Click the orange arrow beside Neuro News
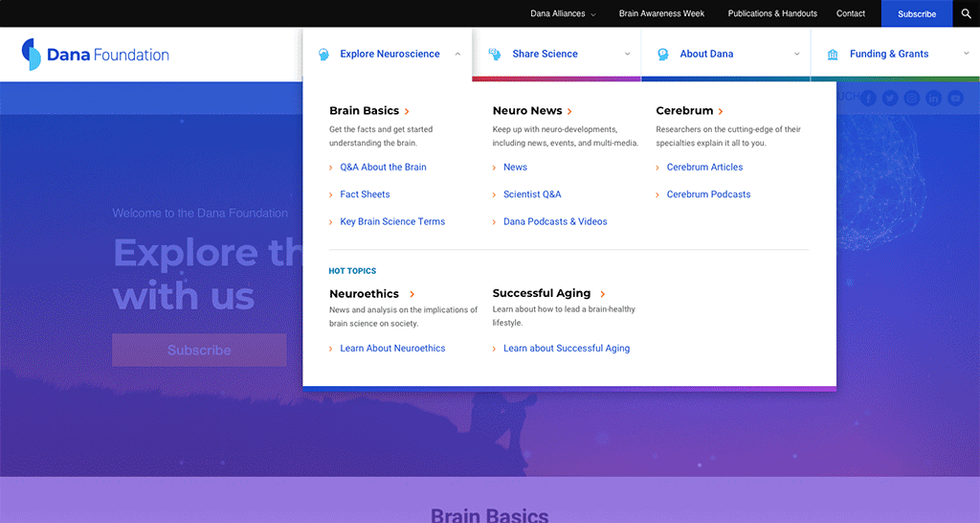Viewport: 980px width, 523px height. (x=569, y=111)
